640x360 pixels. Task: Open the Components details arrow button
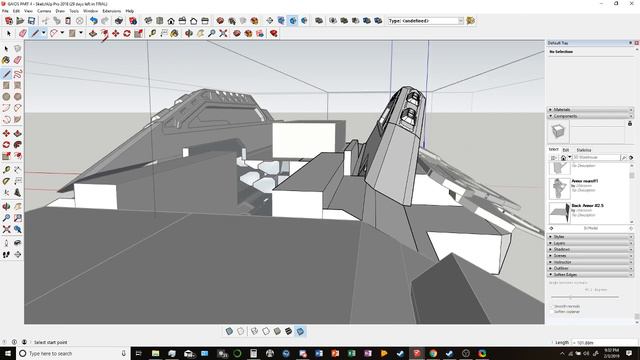click(x=631, y=157)
